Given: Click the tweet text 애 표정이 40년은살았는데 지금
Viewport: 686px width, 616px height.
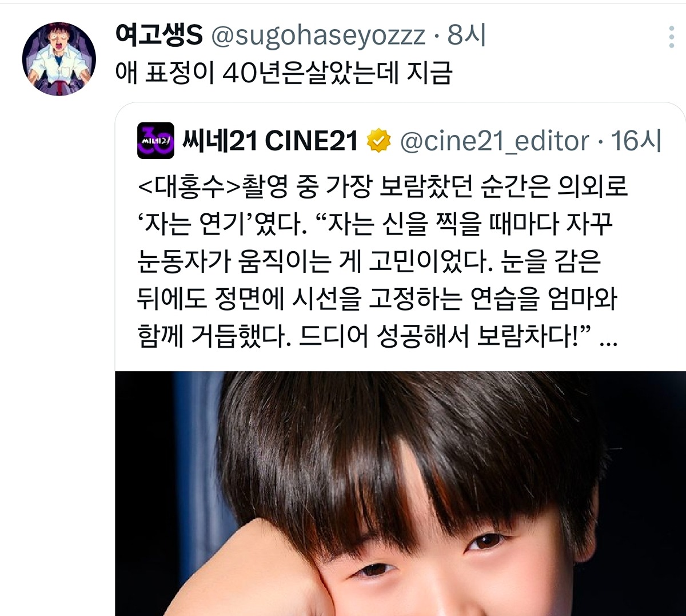Looking at the screenshot, I should [x=284, y=73].
